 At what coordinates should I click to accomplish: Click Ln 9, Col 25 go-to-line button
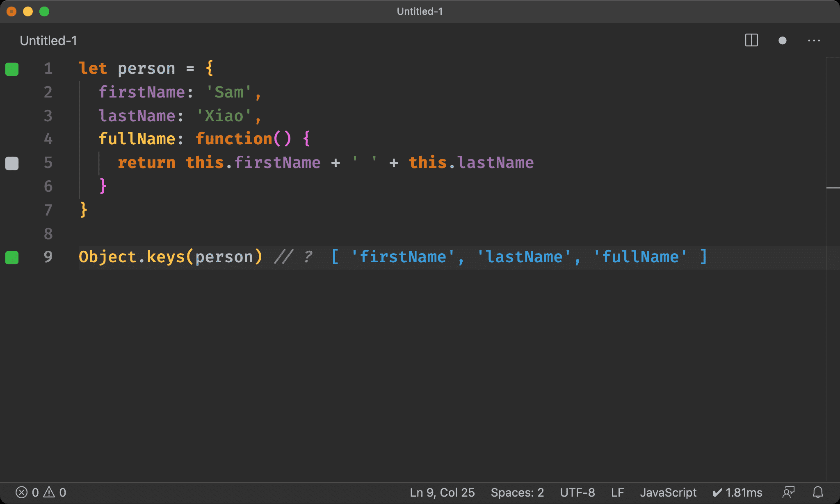tap(442, 492)
